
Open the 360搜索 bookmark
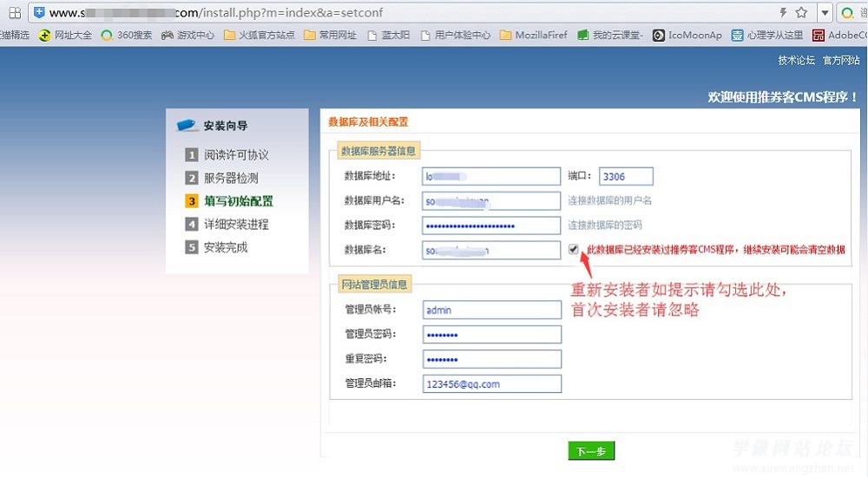(x=127, y=36)
